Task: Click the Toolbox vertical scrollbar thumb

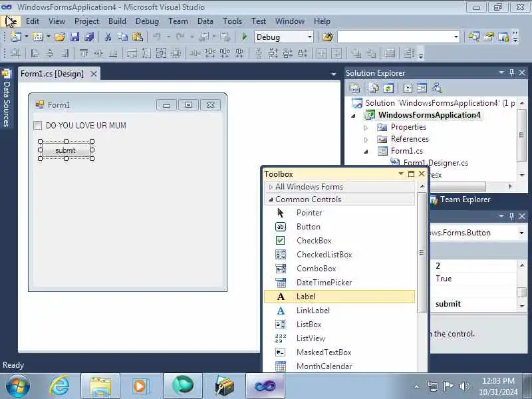Action: [x=422, y=253]
